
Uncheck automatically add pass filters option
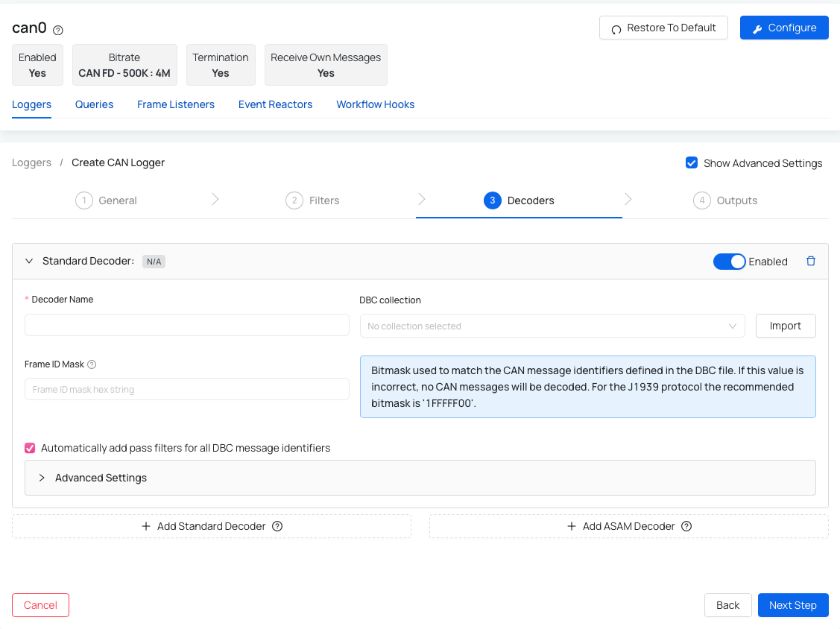pos(31,448)
